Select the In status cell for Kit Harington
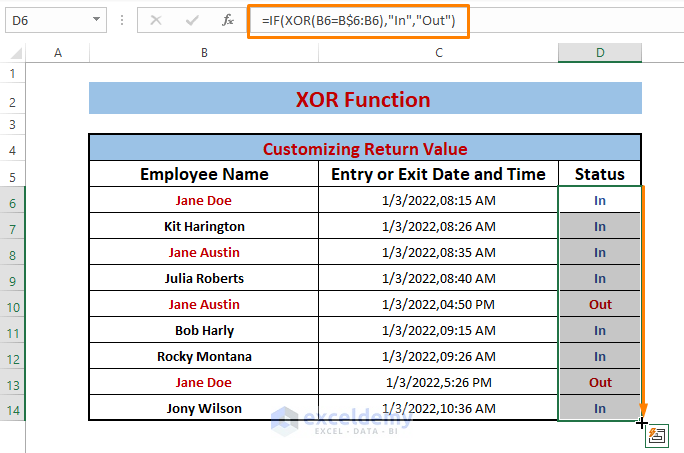The width and height of the screenshot is (684, 453). [x=600, y=226]
